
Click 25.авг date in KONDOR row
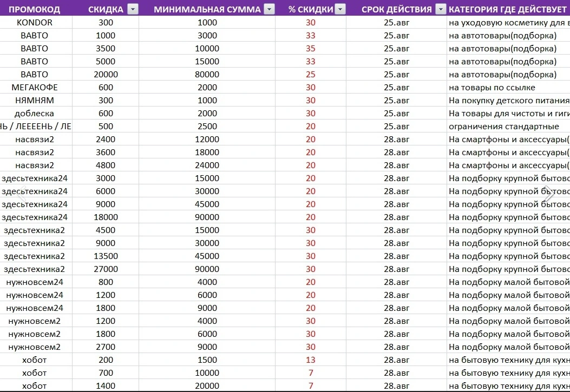(397, 23)
